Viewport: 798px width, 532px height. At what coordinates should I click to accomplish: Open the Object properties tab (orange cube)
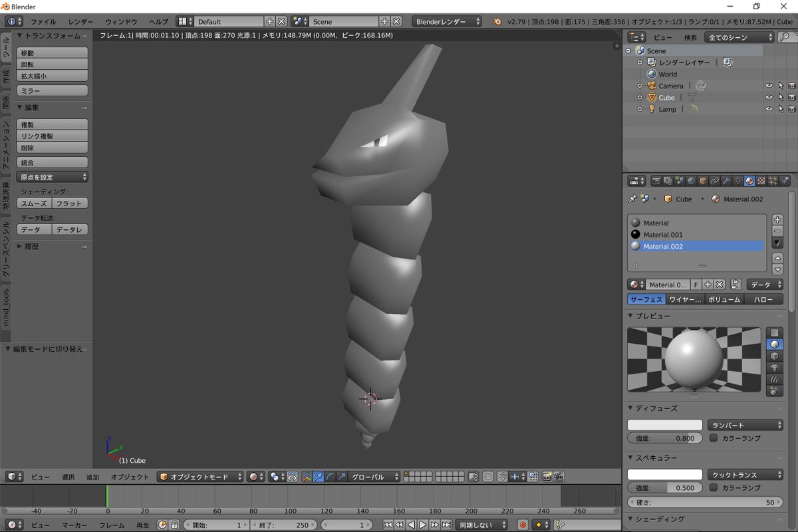(703, 181)
